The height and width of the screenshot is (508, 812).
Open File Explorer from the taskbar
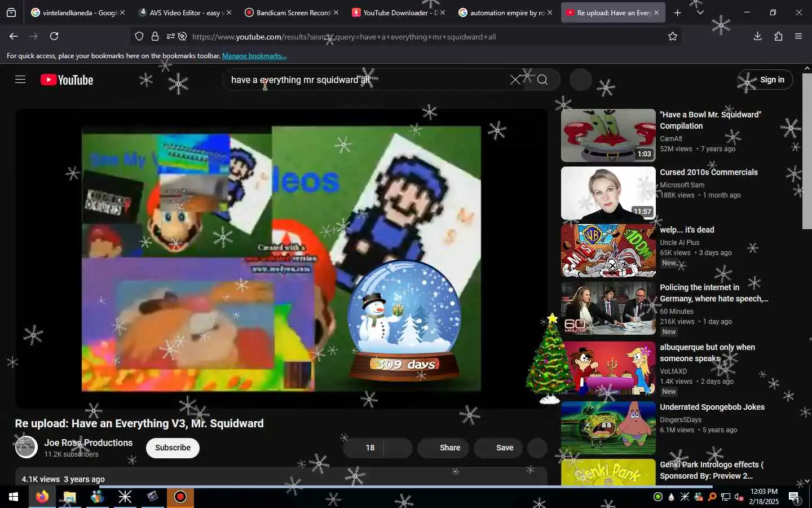click(70, 497)
